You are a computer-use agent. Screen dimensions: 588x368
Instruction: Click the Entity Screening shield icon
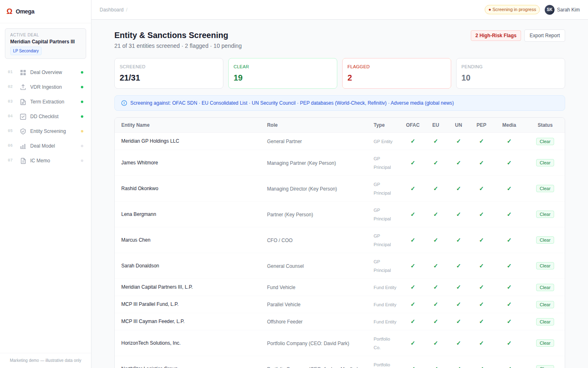[23, 131]
